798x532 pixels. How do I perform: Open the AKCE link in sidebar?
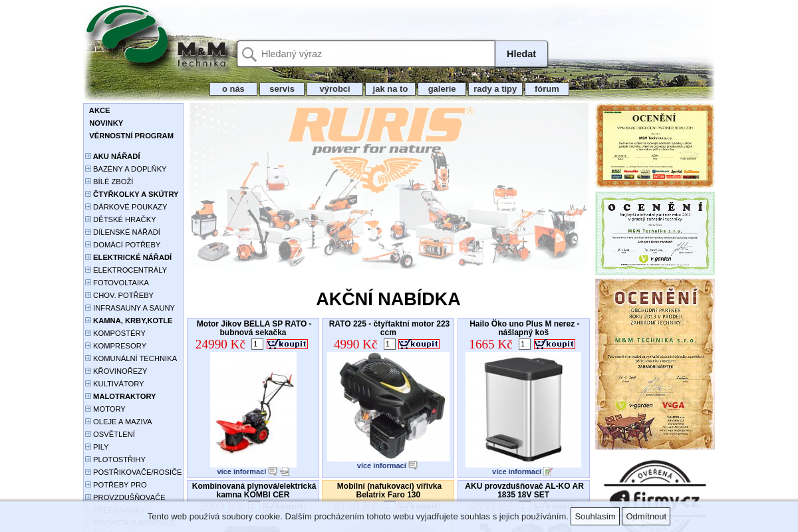coord(100,110)
